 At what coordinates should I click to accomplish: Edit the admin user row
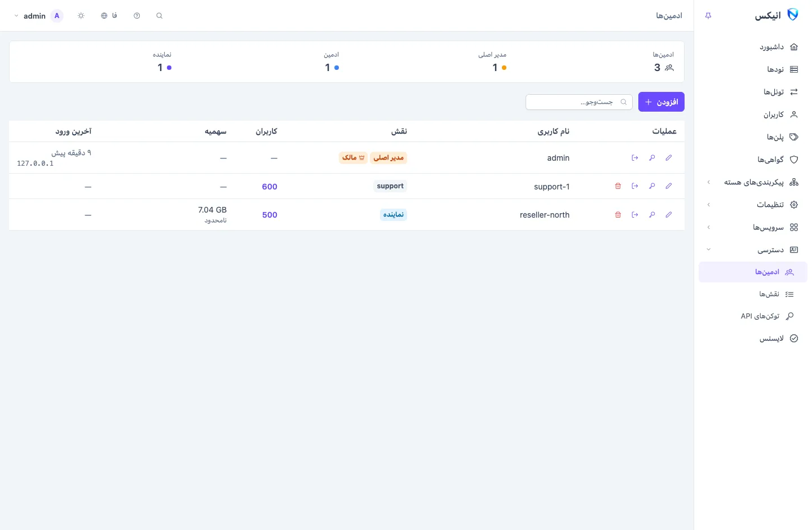(x=669, y=158)
